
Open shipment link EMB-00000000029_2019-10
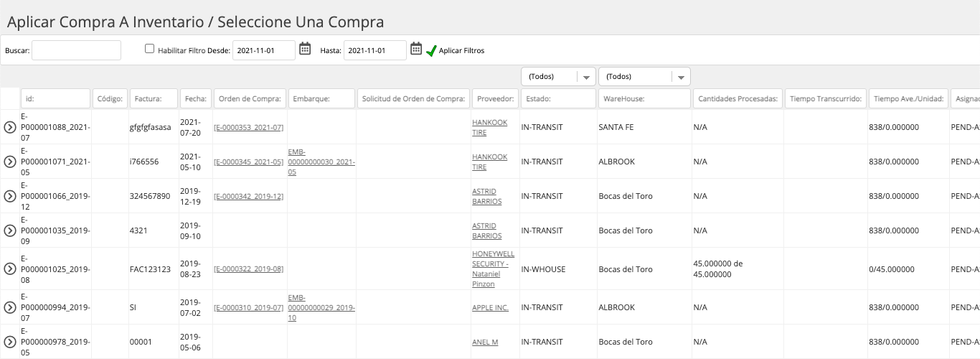(321, 307)
